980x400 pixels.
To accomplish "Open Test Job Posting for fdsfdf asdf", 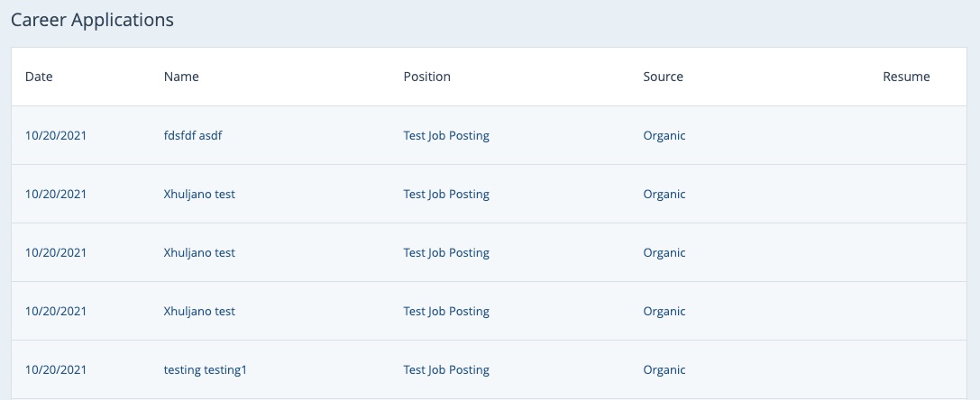I will [446, 136].
